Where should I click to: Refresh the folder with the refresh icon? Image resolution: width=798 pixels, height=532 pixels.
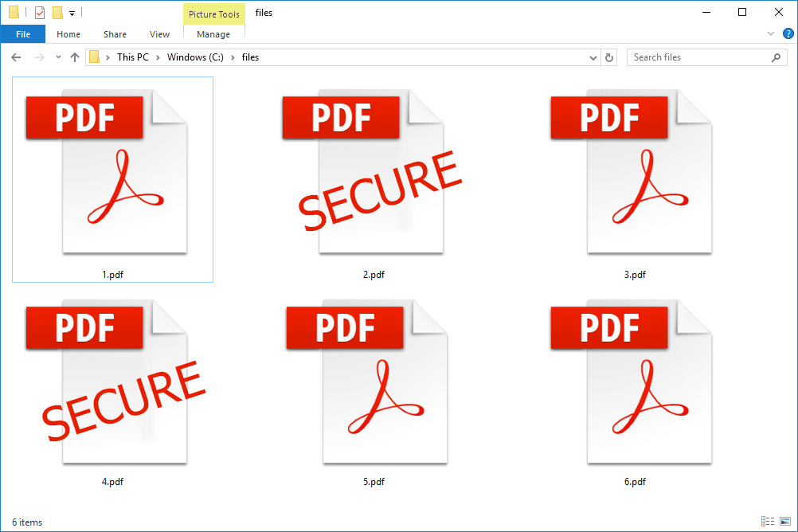tap(609, 57)
